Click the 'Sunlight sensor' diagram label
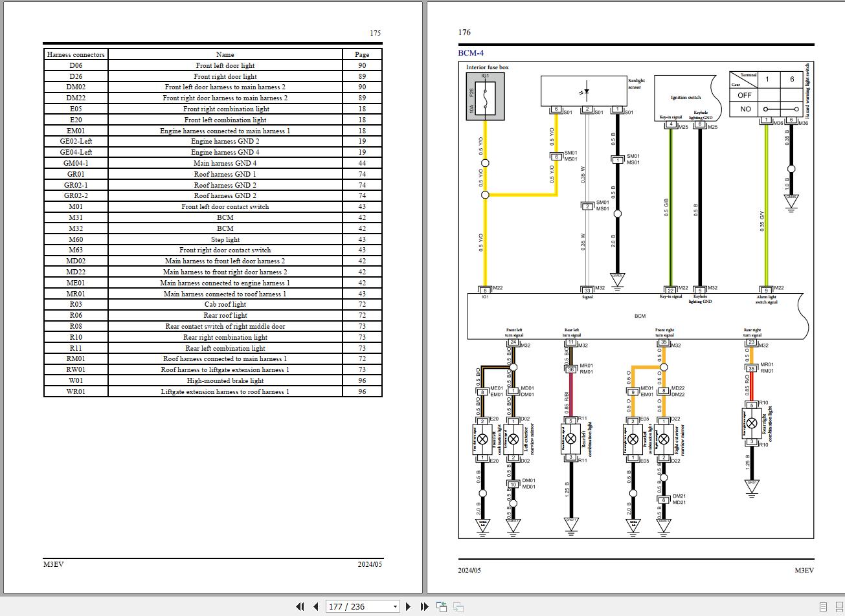Viewport: 845px width, 616px height. coord(636,84)
